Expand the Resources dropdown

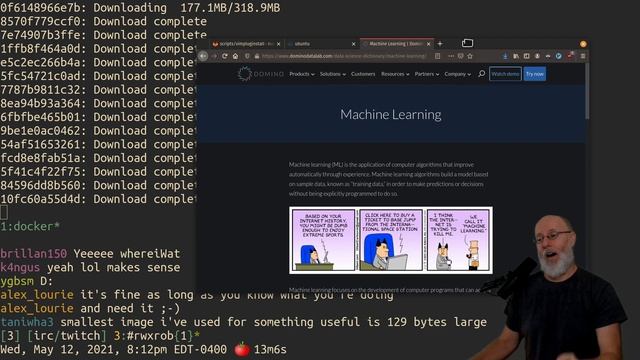[395, 74]
